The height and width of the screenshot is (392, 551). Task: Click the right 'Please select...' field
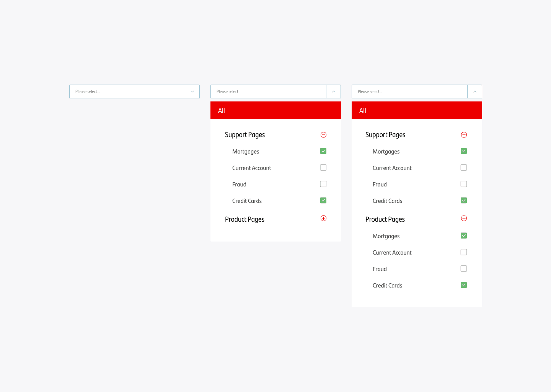point(409,91)
